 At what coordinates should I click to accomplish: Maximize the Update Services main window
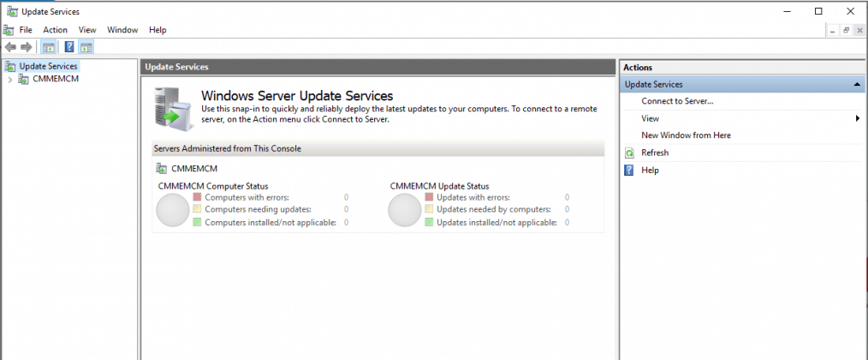pos(818,11)
